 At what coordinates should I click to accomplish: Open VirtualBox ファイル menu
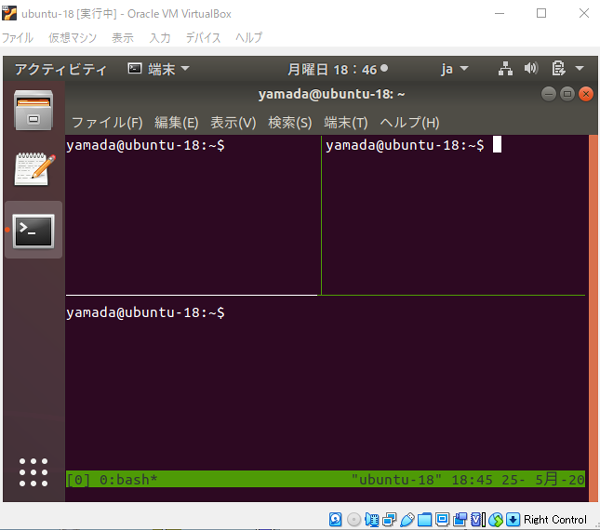tap(18, 38)
